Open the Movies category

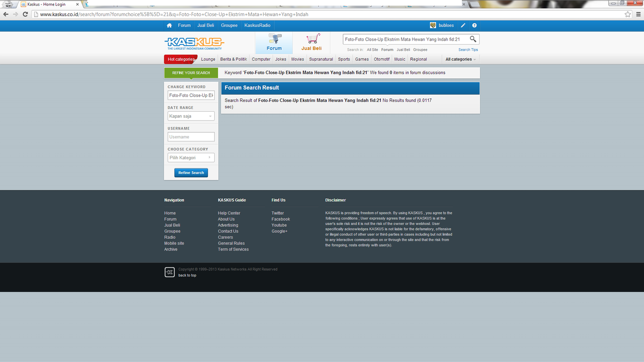tap(297, 59)
